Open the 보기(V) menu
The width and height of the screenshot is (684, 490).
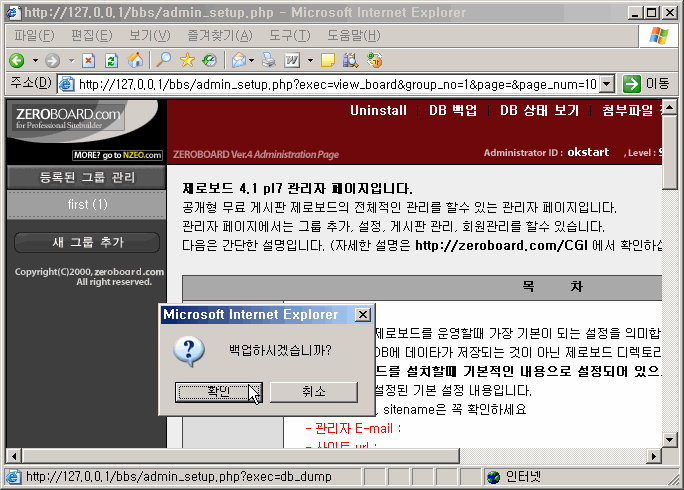[150, 35]
